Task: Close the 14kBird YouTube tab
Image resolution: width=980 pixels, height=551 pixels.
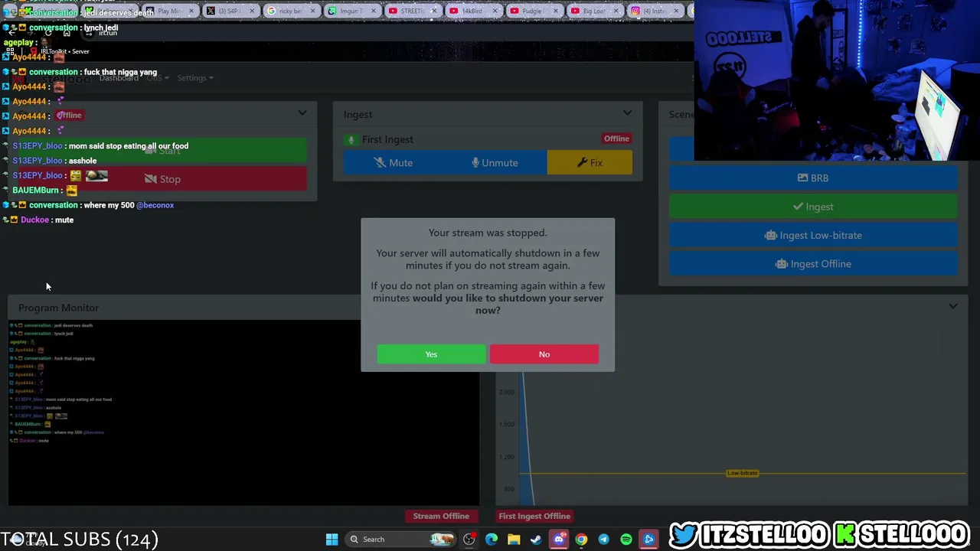Action: (495, 11)
